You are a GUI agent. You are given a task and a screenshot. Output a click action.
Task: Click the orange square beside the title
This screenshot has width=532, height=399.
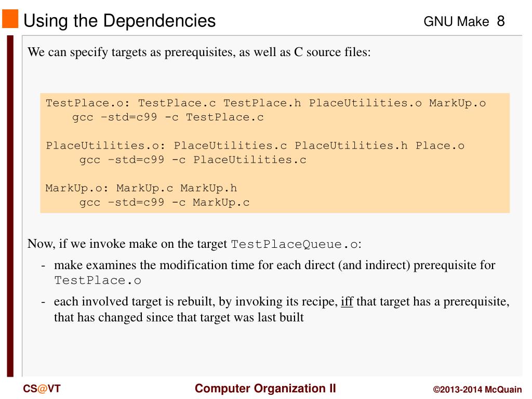(10, 19)
